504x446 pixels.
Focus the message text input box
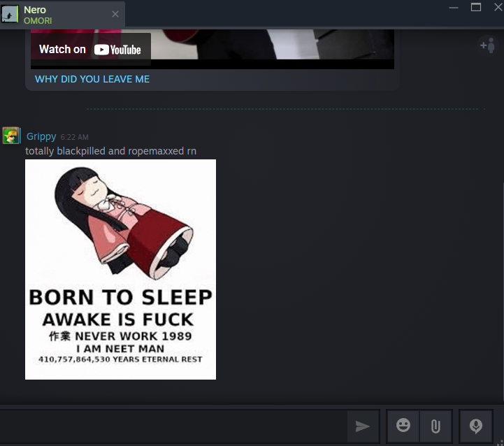[171, 426]
